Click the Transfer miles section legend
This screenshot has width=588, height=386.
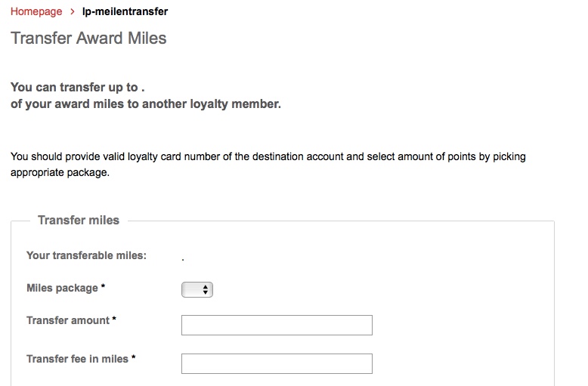pyautogui.click(x=79, y=220)
